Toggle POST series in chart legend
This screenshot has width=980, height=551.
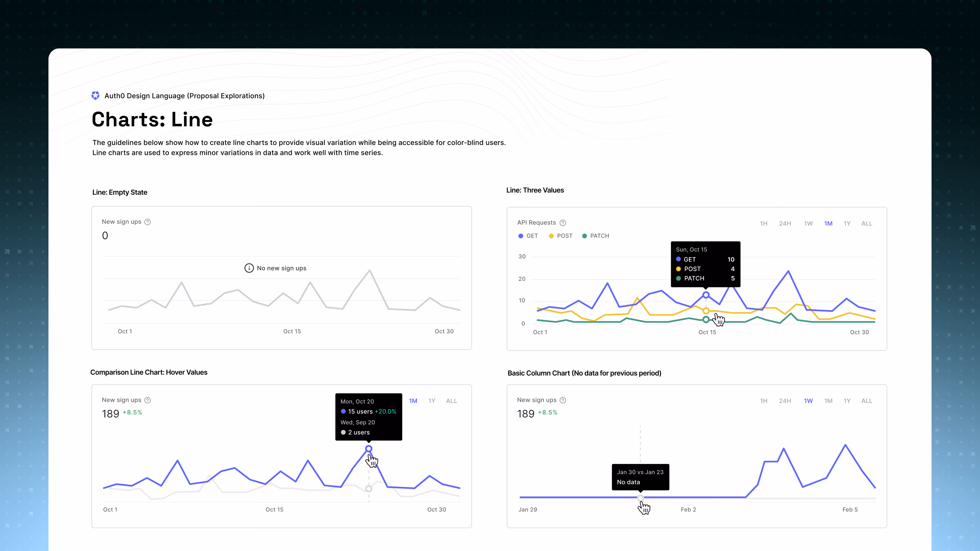pyautogui.click(x=561, y=236)
